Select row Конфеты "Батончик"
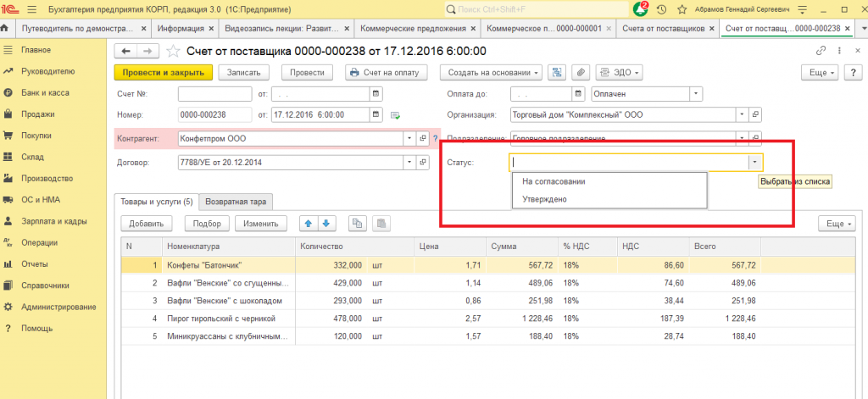The image size is (868, 399). pos(489,265)
